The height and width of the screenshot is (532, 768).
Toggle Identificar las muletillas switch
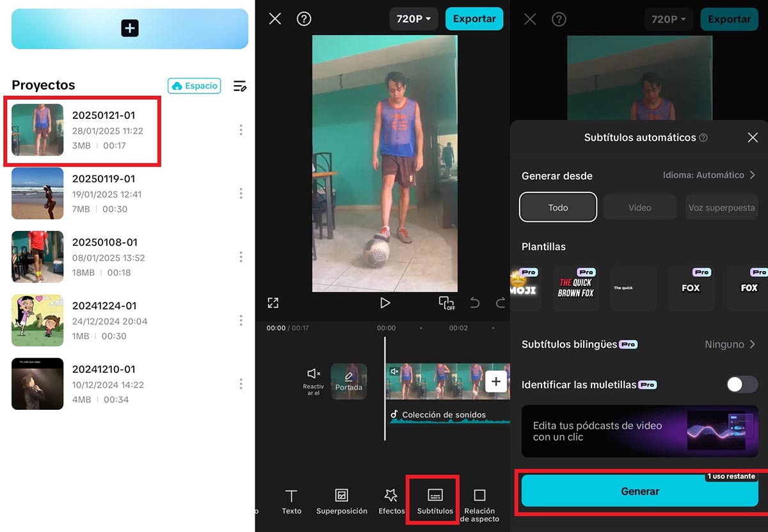click(x=742, y=384)
